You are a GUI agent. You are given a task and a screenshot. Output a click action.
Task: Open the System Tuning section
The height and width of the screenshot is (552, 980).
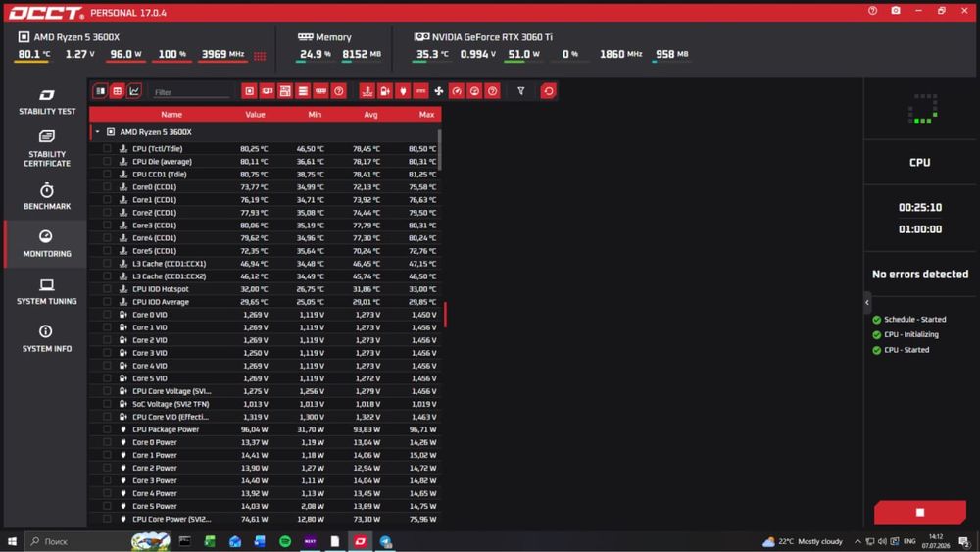pos(47,292)
